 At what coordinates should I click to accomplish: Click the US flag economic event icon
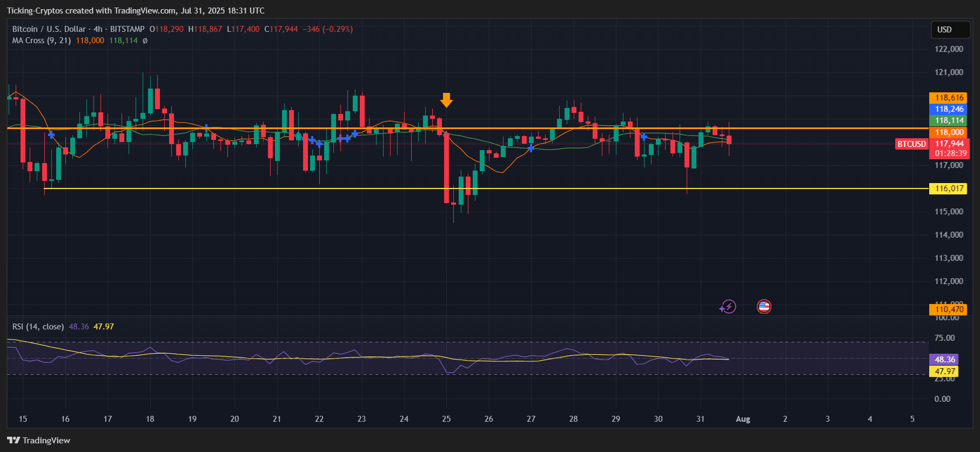[x=764, y=307]
